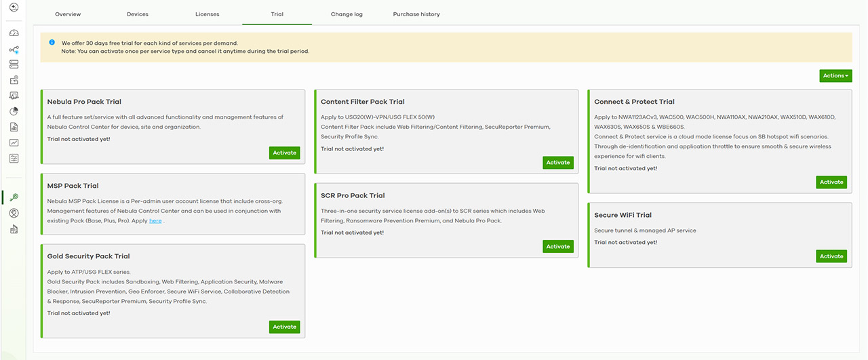Click the line graph monitor sidebar icon
The width and height of the screenshot is (868, 360).
14,142
